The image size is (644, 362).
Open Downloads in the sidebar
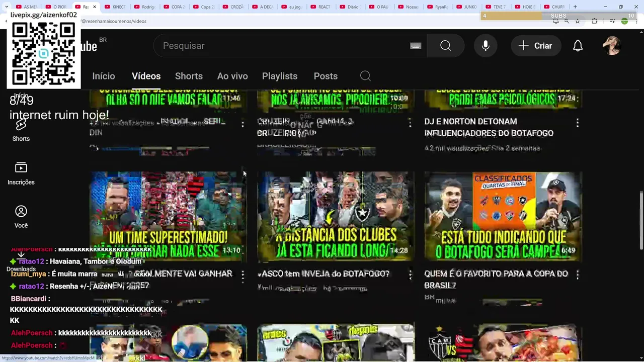(21, 262)
